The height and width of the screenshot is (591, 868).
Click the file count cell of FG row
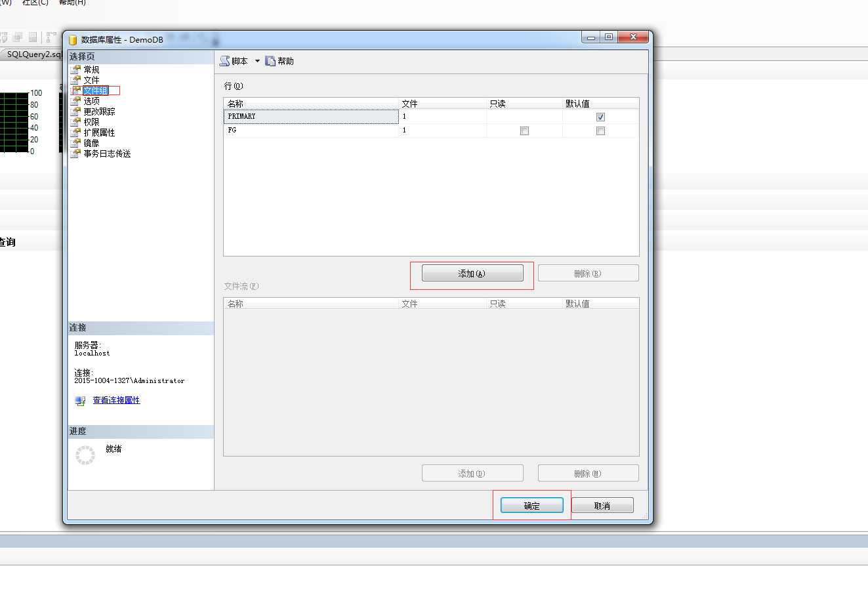pos(442,130)
